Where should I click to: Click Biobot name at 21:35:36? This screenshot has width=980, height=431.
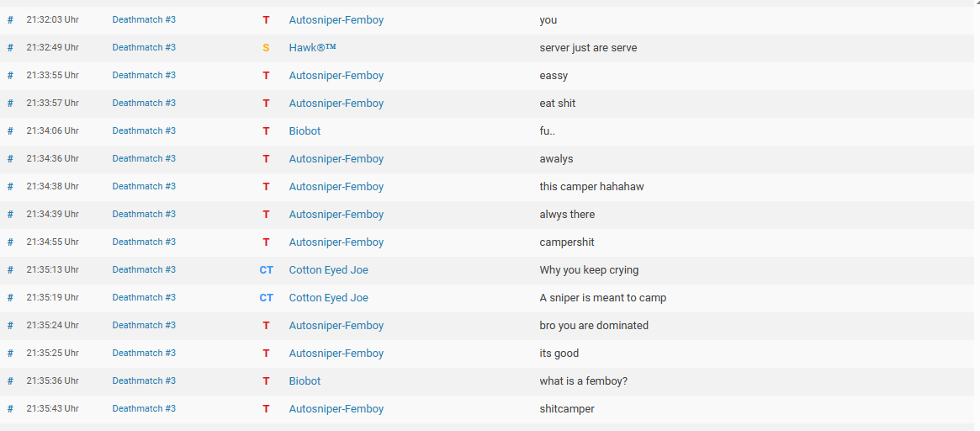(x=305, y=380)
